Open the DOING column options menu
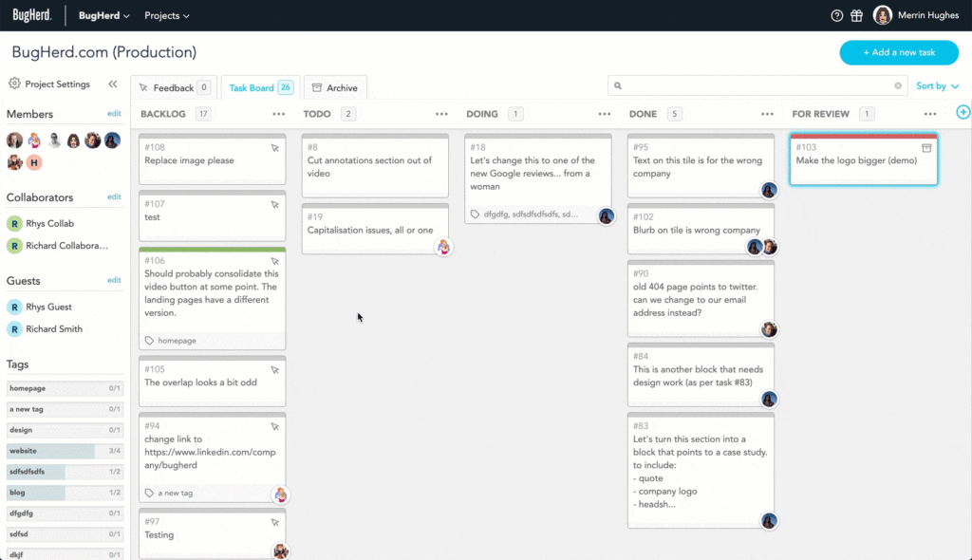 coord(605,114)
